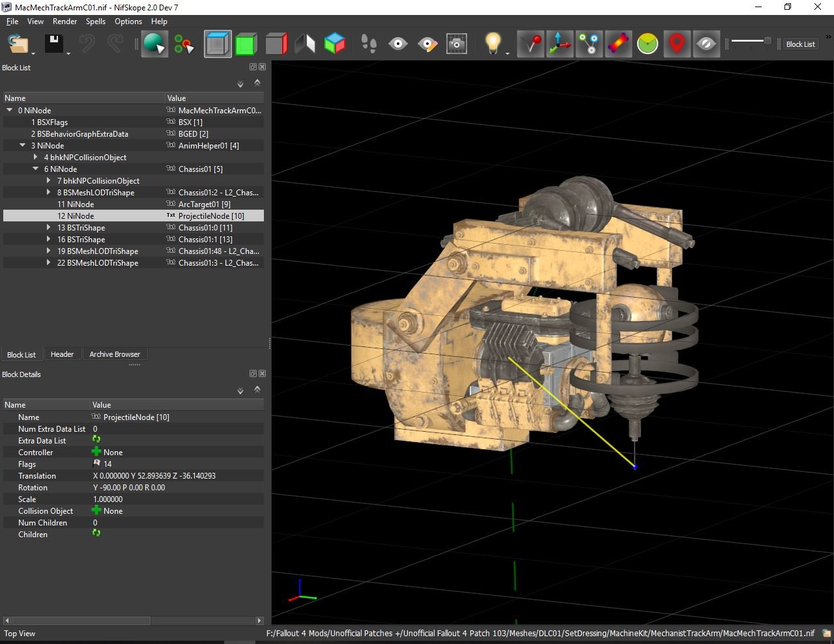Click the horizontal scrollbar in Block Details
Screen dimensions: 834x644
pos(82,621)
